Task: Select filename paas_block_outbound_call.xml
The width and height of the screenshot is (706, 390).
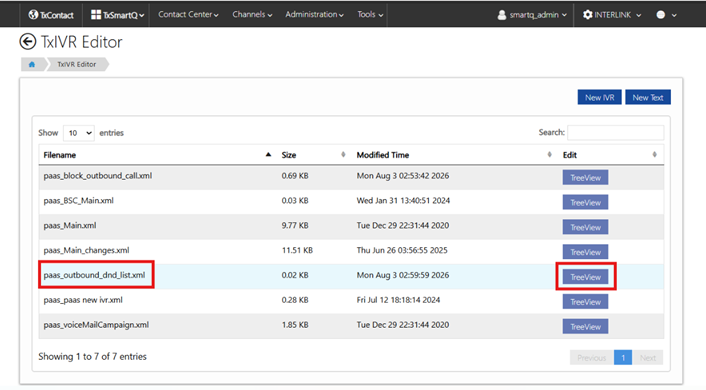Action: coord(98,176)
